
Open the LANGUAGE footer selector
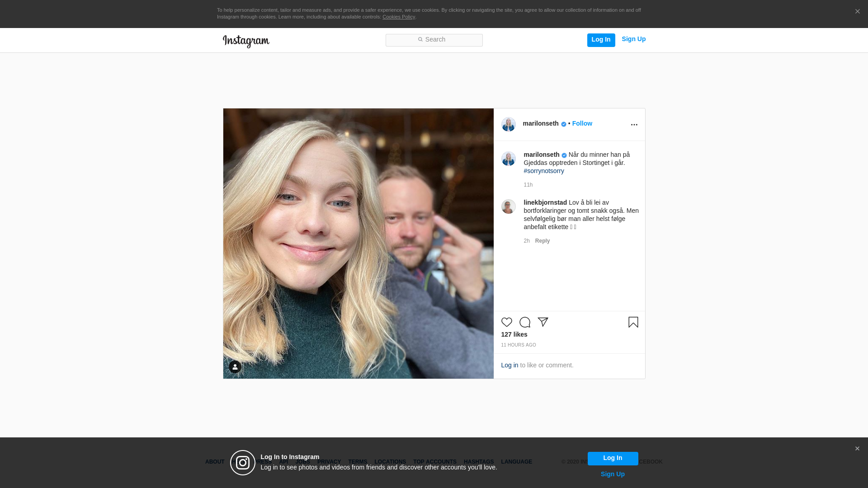(x=516, y=462)
